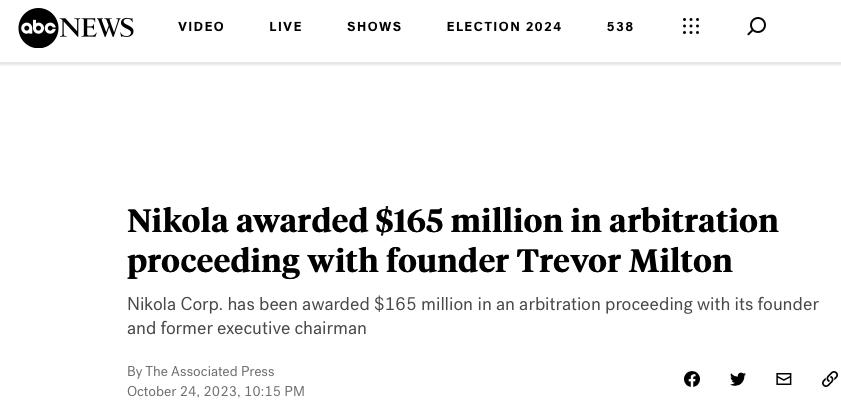Select ELECTION 2024 in the navigation
This screenshot has width=841, height=415.
click(504, 27)
